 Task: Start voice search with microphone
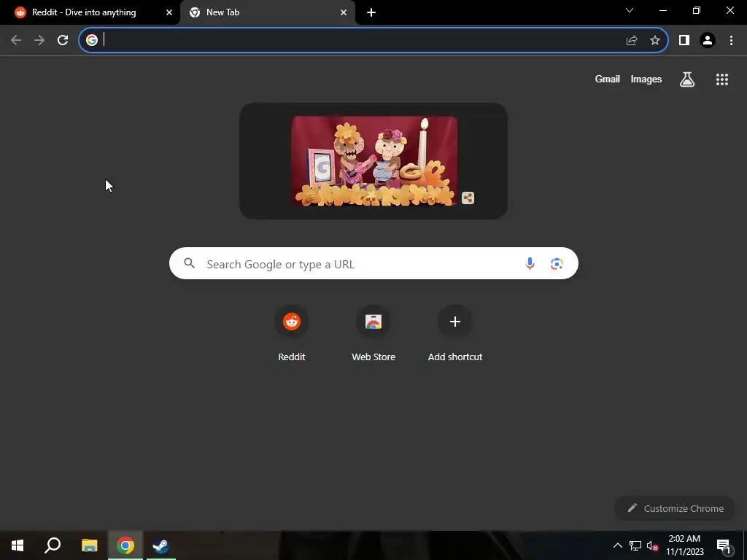(x=530, y=263)
